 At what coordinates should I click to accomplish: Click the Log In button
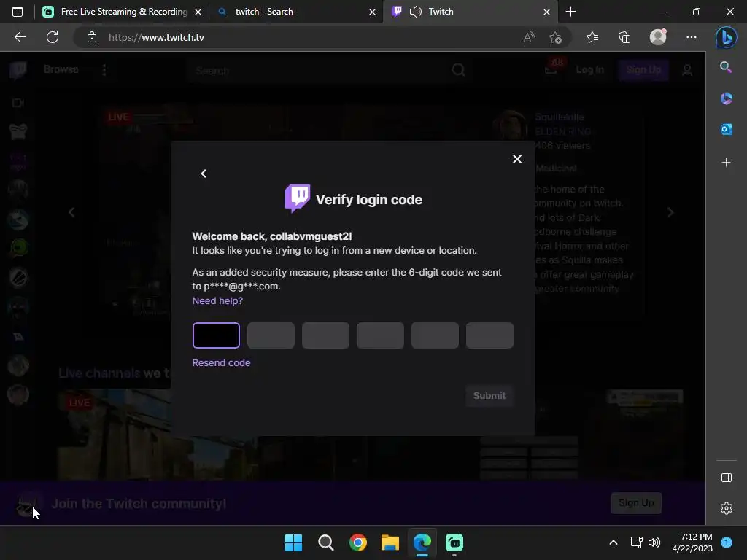click(x=589, y=70)
